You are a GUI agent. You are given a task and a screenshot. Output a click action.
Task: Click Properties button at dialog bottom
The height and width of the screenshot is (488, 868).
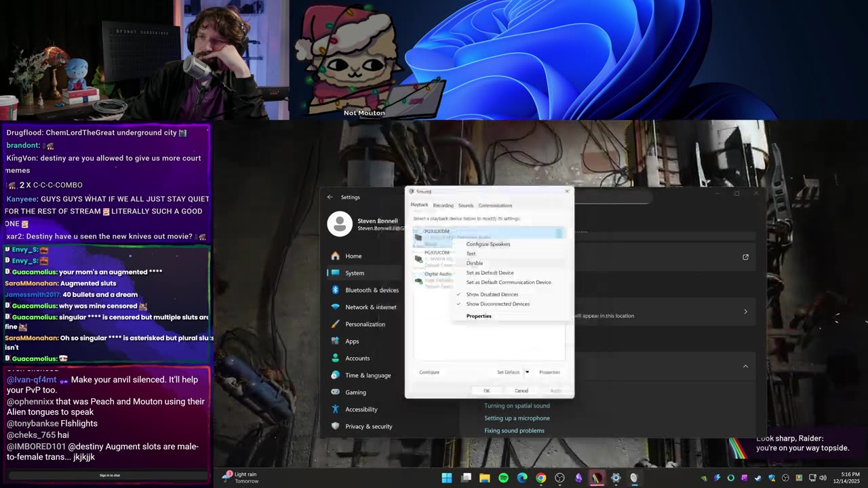pos(549,372)
